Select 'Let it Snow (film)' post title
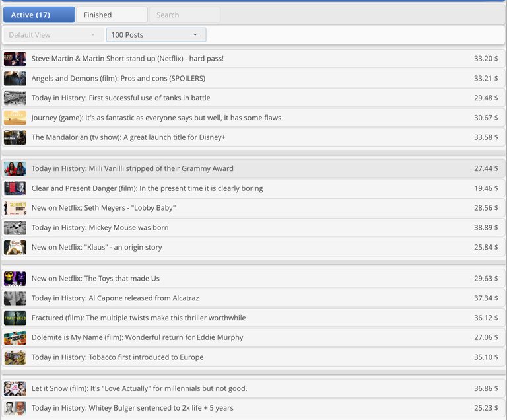The width and height of the screenshot is (507, 420). click(139, 388)
